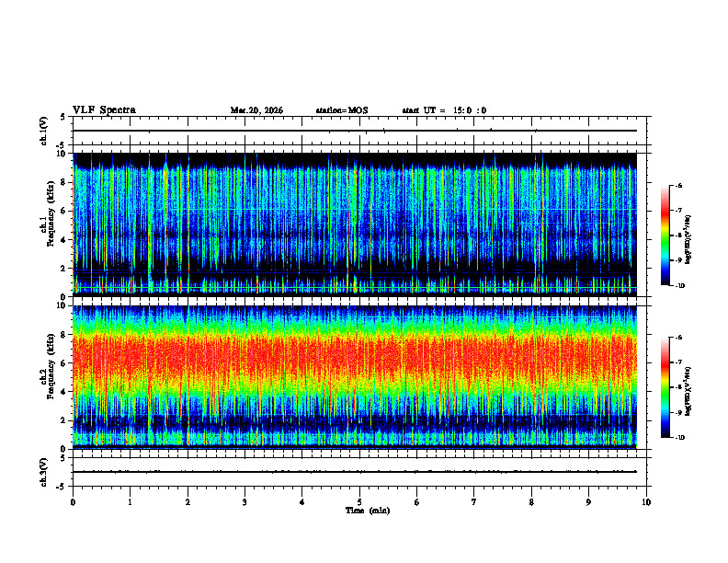Select the ch.2 "Frequency (kHz)" axis label
Screen dimensions: 728x563
tap(51, 365)
